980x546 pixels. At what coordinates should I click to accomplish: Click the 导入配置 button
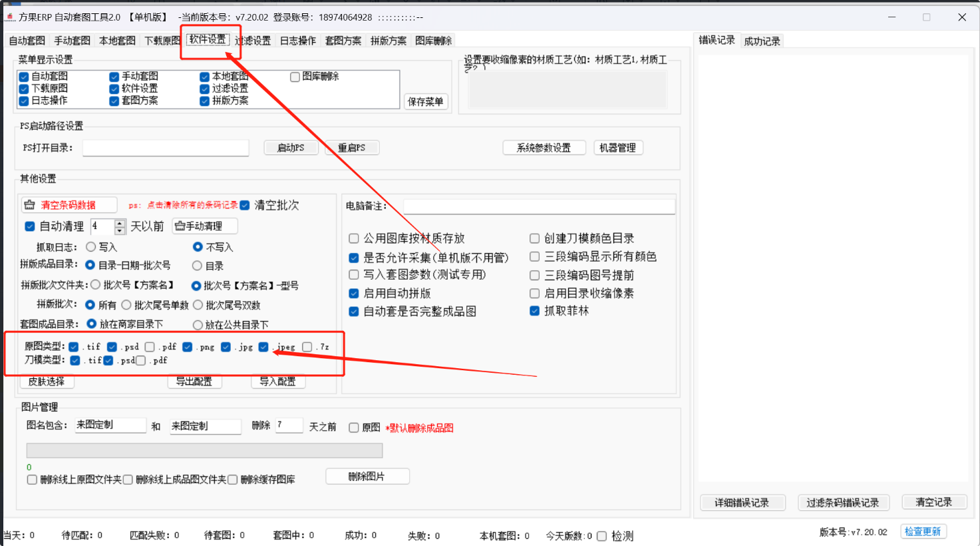(277, 382)
